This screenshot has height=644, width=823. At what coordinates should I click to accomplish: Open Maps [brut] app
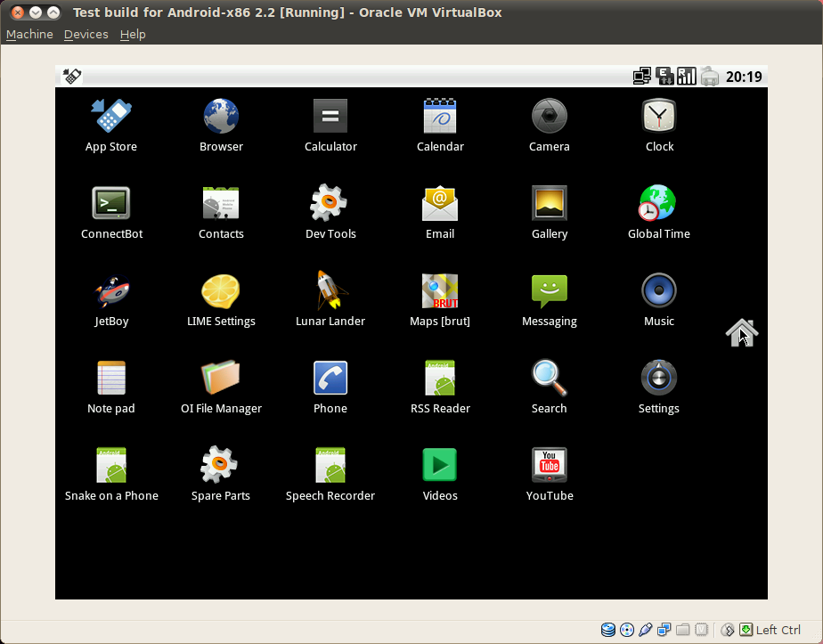440,301
